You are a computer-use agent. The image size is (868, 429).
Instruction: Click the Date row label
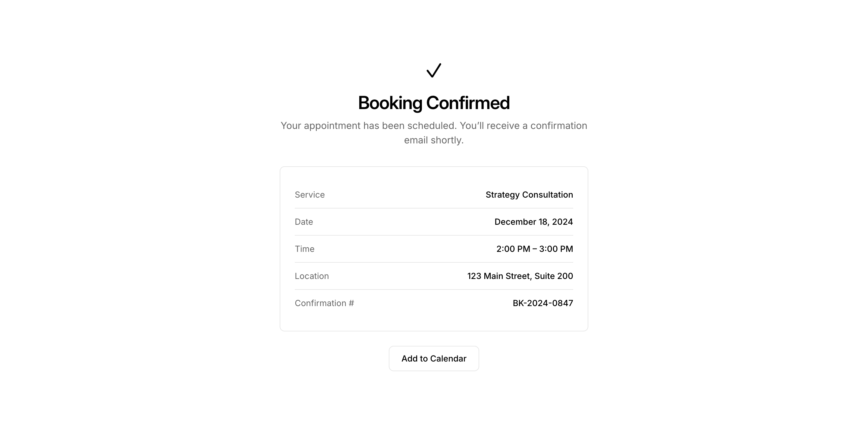tap(304, 222)
